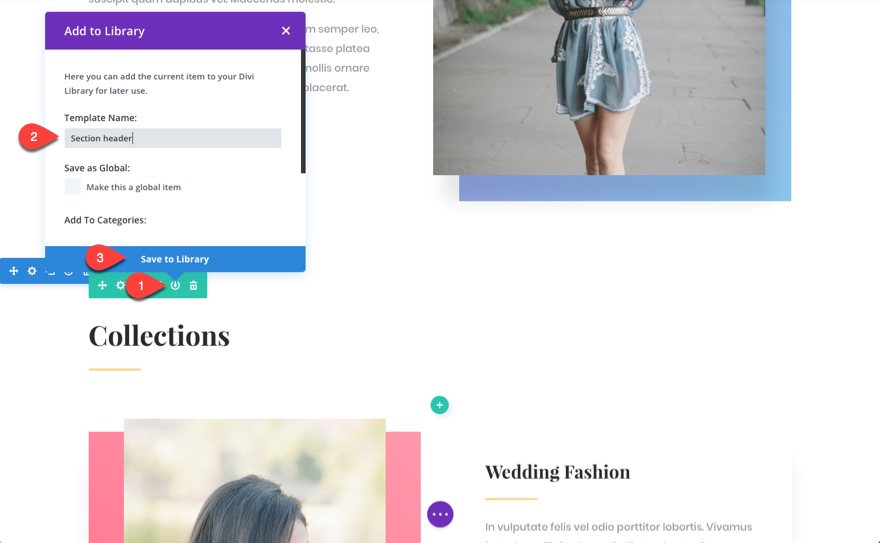Open green row settings gear icon
880x543 pixels.
click(x=120, y=286)
